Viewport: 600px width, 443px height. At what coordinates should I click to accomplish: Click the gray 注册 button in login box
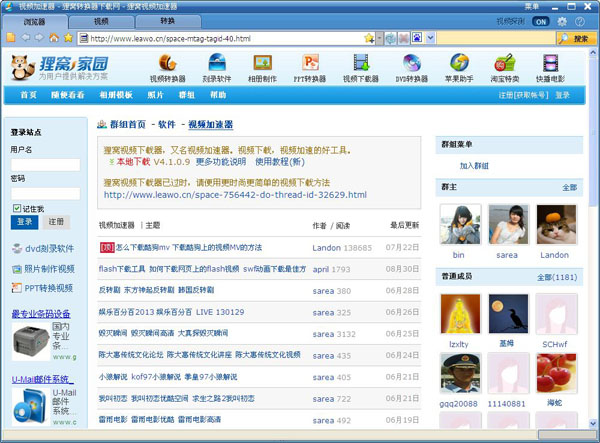coord(56,222)
